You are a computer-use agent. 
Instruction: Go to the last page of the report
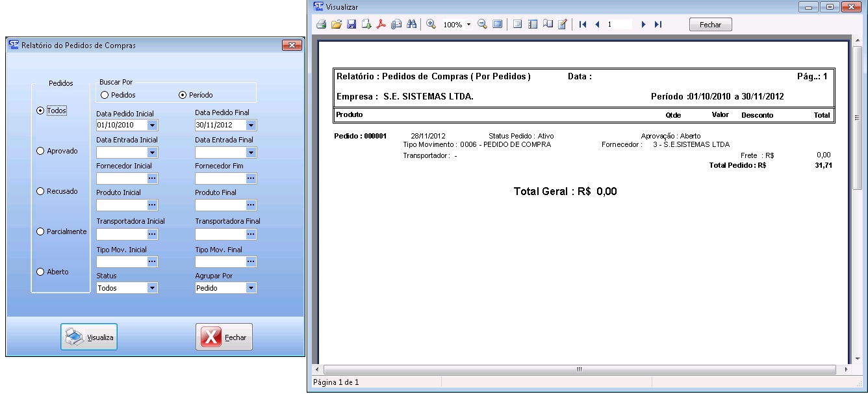tap(658, 25)
